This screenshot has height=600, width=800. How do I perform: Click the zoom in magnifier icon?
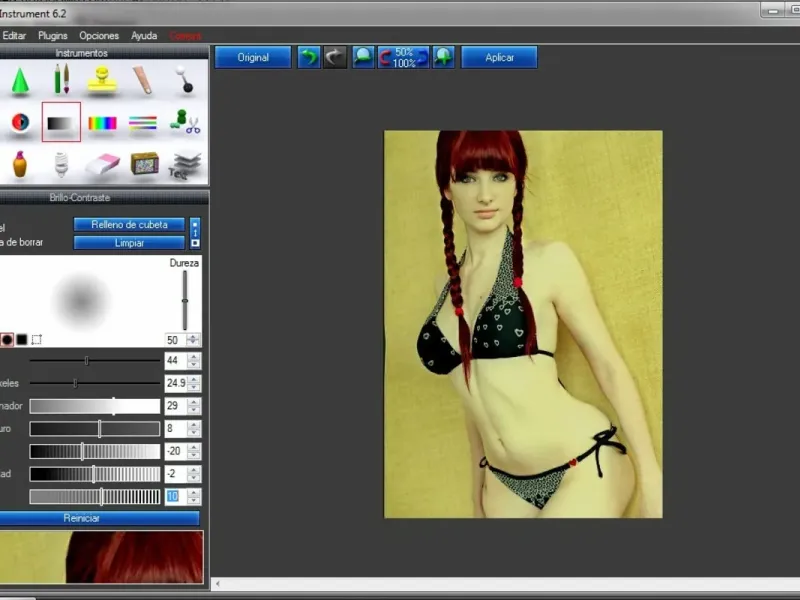pyautogui.click(x=442, y=57)
